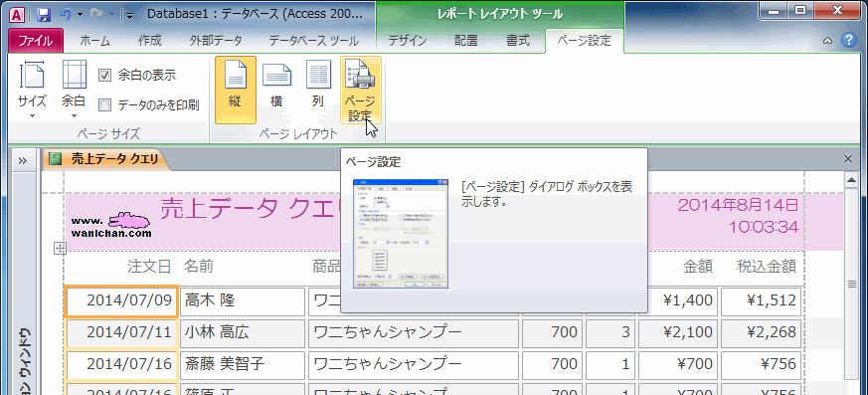Screen dimensions: 868x395
Task: Close the 売上データ クエリ report with X
Action: tap(847, 159)
